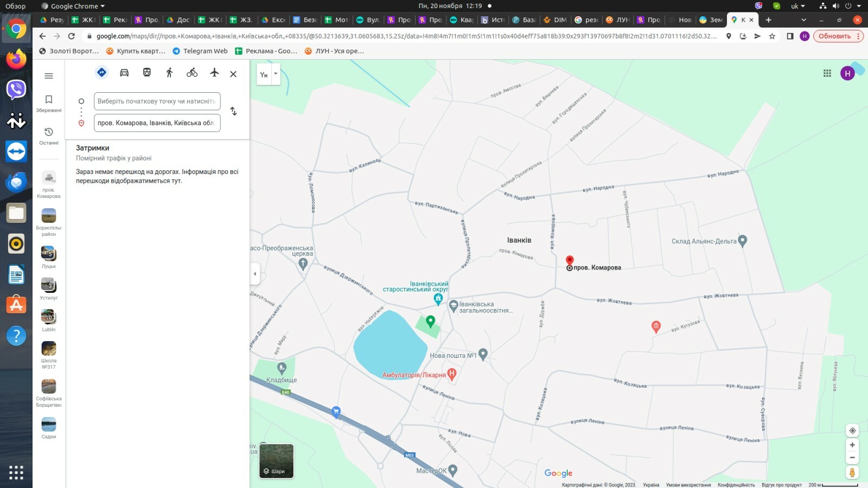Image resolution: width=868 pixels, height=488 pixels.
Task: Zoom in on the map
Action: coord(852,445)
